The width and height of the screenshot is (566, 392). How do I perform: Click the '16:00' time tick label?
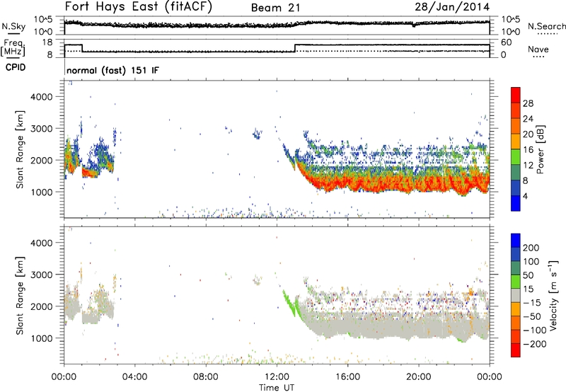tap(347, 377)
